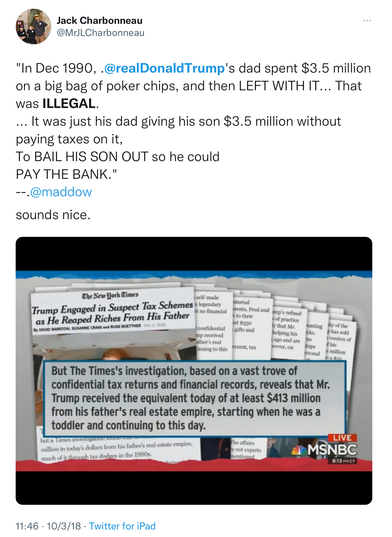392x537 pixels.
Task: Click the bold ILLEGAL word in the tweet
Action: pyautogui.click(x=69, y=104)
